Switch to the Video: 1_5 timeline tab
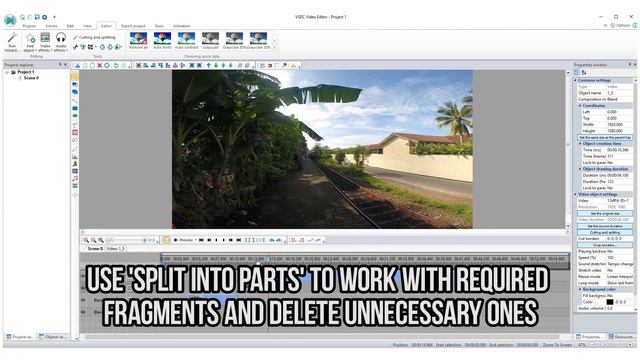Viewport: 640px width, 360px height. pyautogui.click(x=116, y=248)
